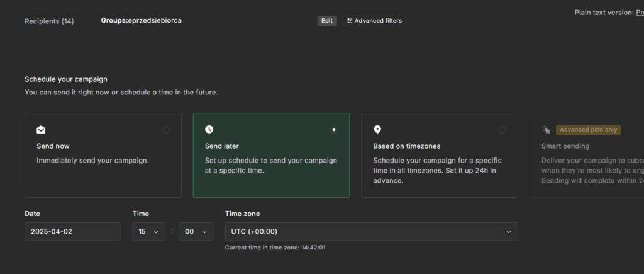Viewport: 644px width, 274px height.
Task: Click the clock icon on Send later card
Action: point(209,129)
